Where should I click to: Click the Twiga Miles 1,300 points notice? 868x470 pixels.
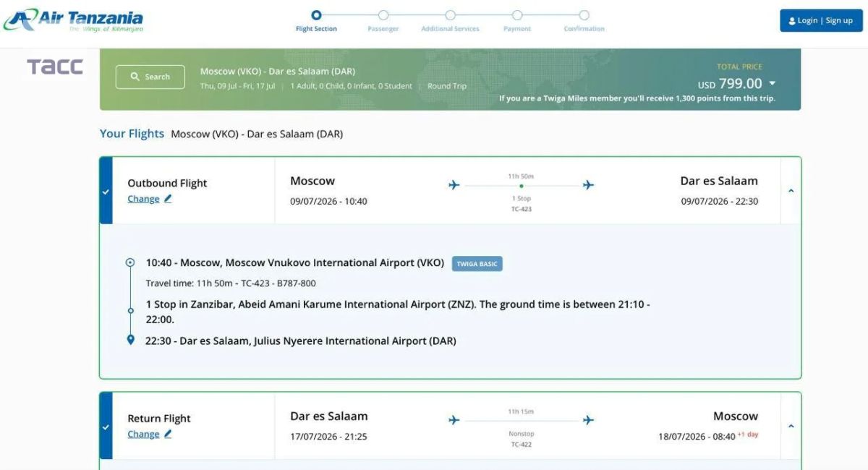[x=637, y=98]
